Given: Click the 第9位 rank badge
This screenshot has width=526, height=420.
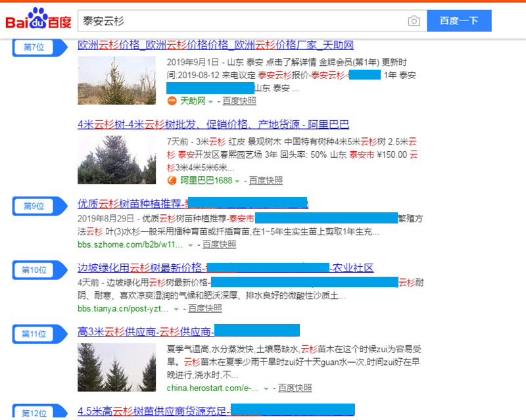Looking at the screenshot, I should click(39, 206).
